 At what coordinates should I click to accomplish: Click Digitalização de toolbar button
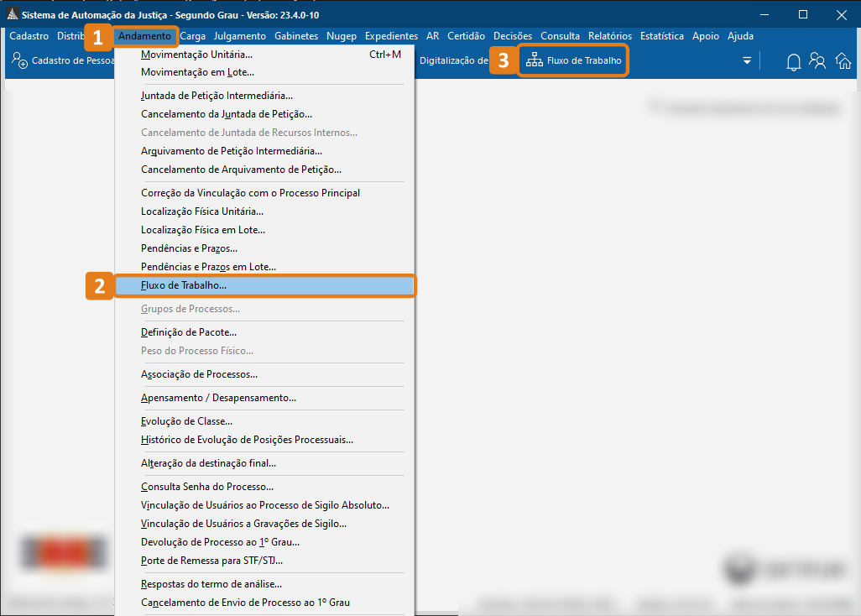[x=453, y=60]
